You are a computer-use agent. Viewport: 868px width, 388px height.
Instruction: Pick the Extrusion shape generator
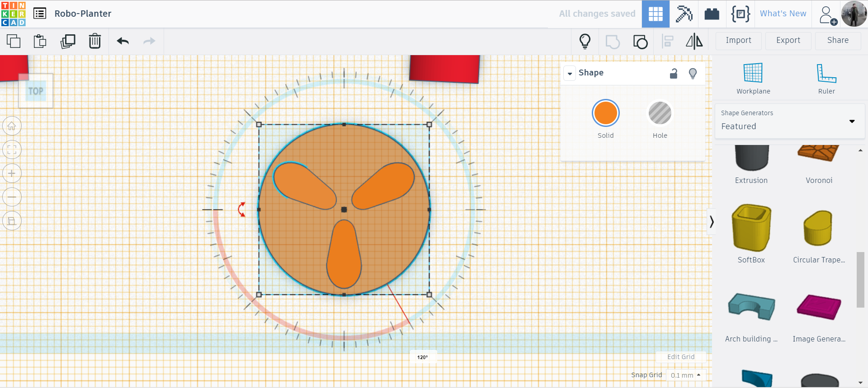751,165
